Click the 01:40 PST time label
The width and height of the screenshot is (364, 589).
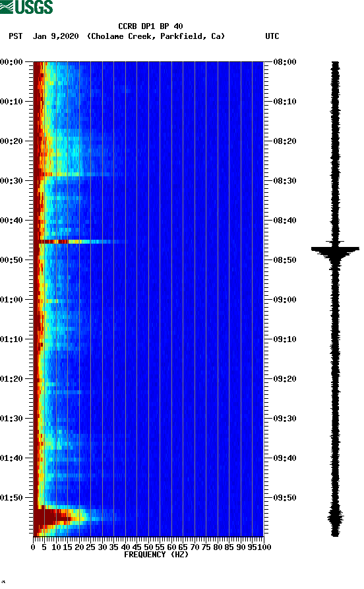(x=12, y=458)
